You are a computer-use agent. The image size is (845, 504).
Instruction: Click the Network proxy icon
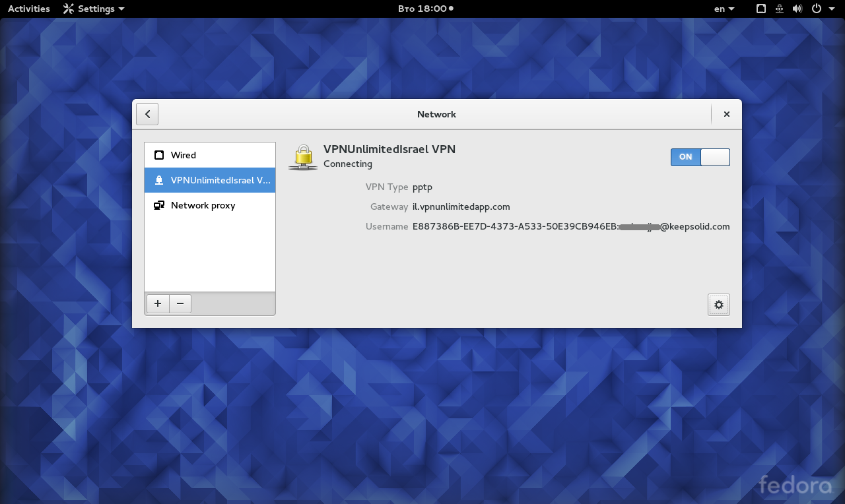[x=159, y=205]
